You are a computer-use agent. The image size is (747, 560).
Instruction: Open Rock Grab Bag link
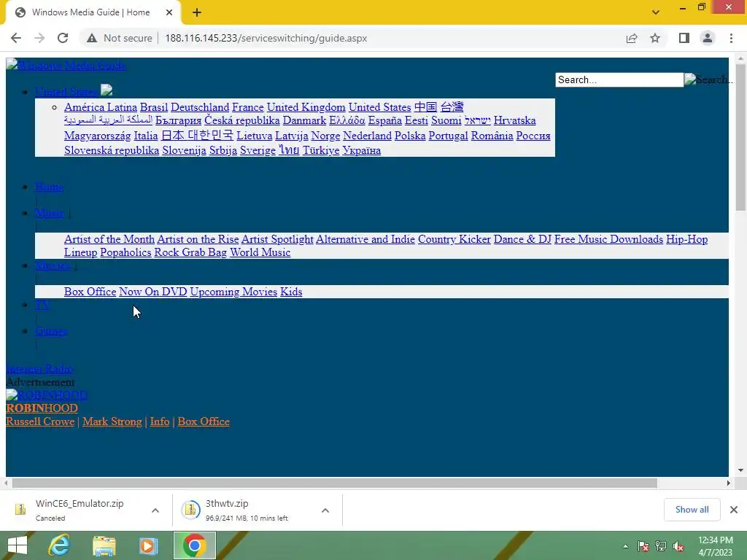190,252
